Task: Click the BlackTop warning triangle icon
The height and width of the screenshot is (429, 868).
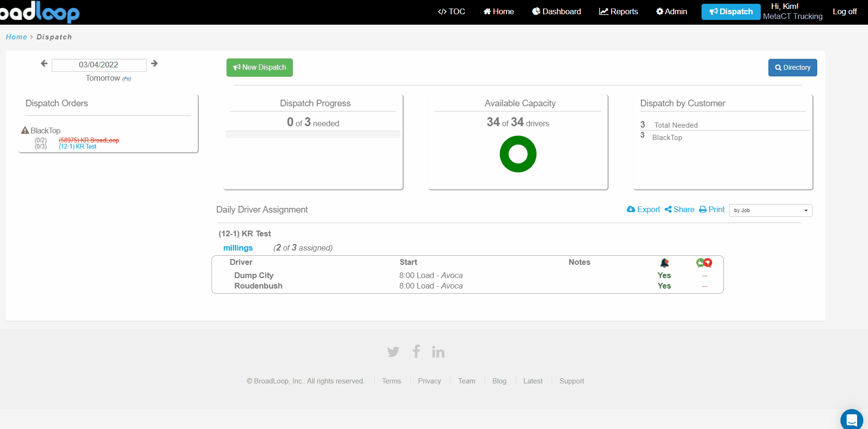Action: coord(25,130)
